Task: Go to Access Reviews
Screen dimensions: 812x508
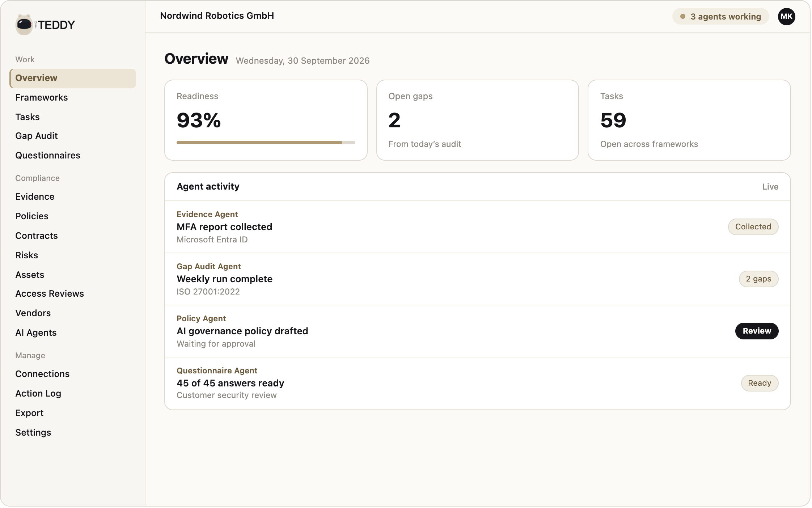Action: click(x=50, y=293)
